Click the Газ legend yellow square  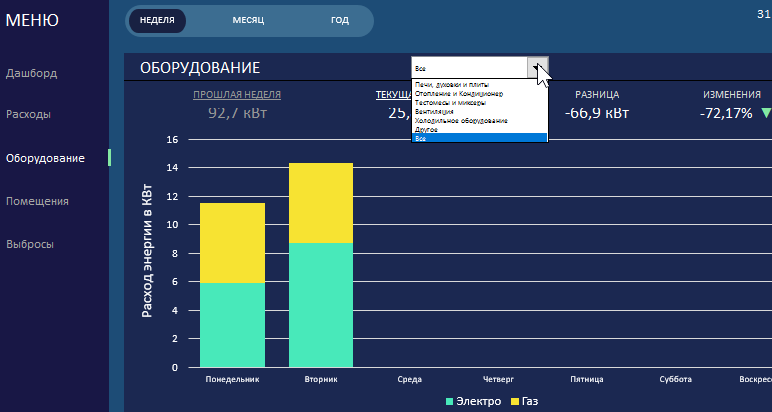click(515, 402)
